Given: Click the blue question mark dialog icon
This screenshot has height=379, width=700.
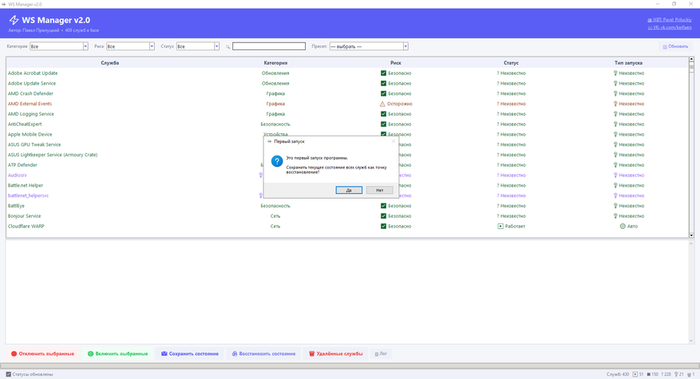Looking at the screenshot, I should coord(277,161).
